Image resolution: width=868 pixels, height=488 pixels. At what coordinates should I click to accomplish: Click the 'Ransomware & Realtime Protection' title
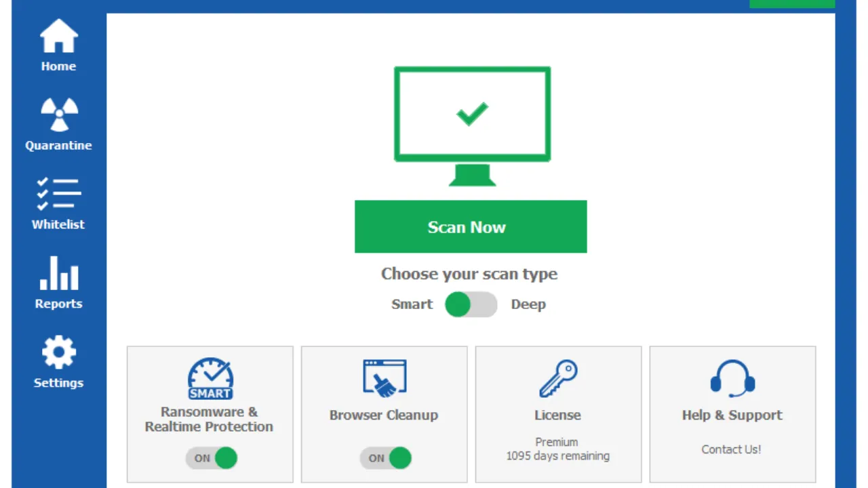(209, 419)
